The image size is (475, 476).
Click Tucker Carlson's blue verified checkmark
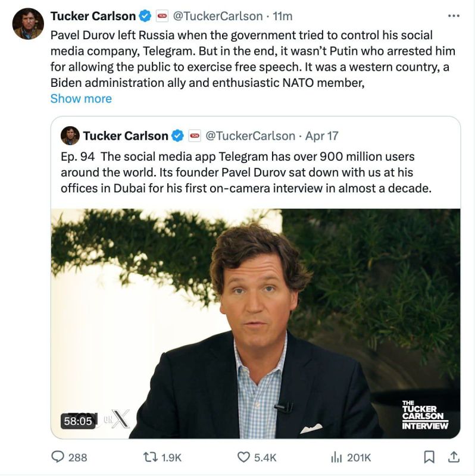(145, 15)
